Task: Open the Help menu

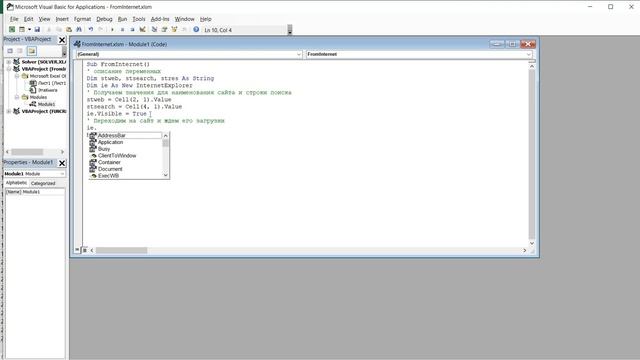Action: click(206, 19)
